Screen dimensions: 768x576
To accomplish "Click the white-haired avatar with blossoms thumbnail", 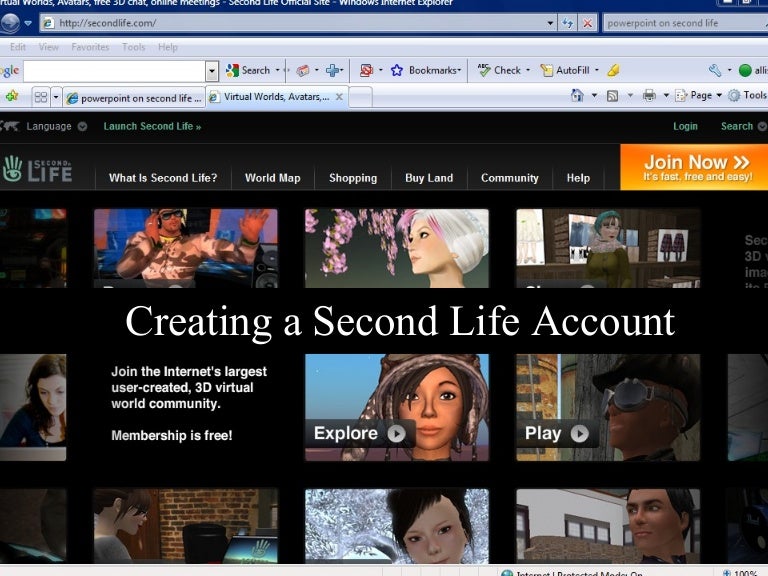I will 397,248.
